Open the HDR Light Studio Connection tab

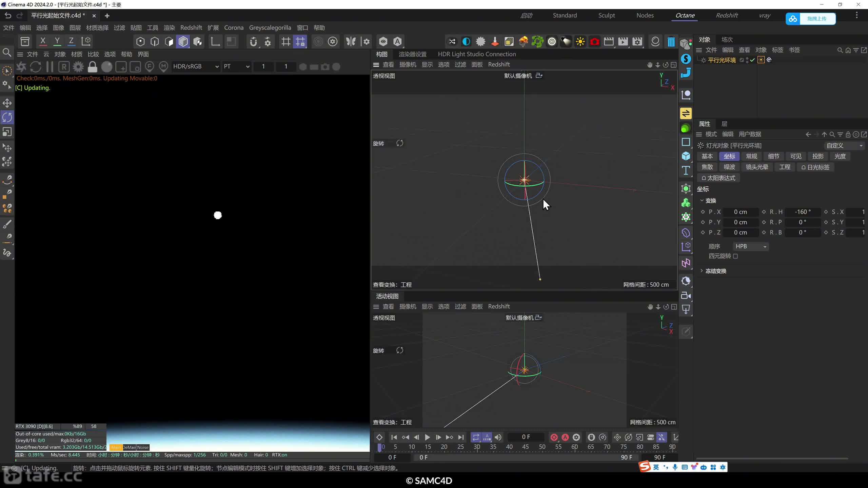coord(477,54)
